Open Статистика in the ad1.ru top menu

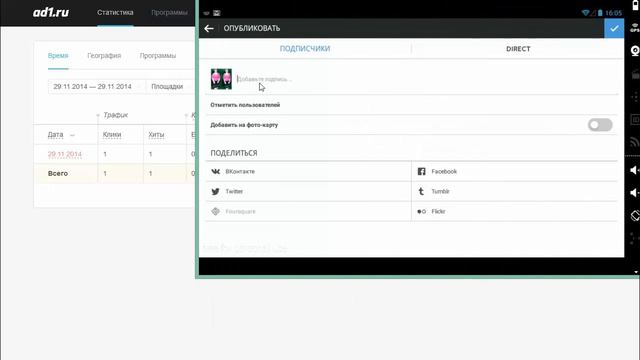[x=115, y=12]
